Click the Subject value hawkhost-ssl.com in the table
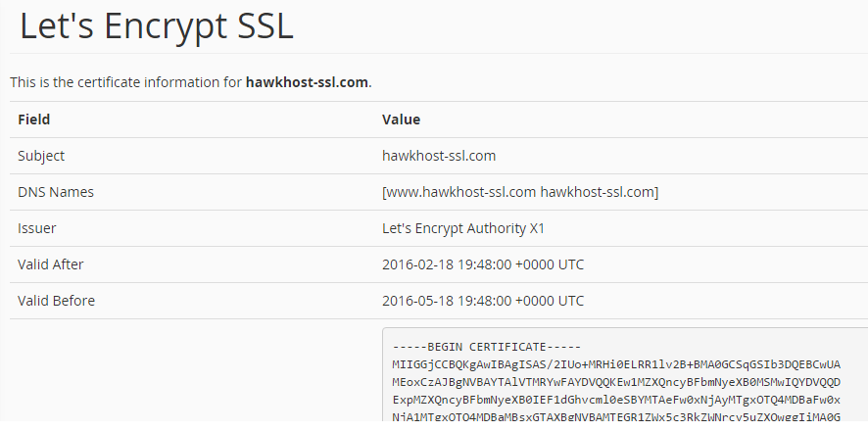This screenshot has width=868, height=431. 438,156
